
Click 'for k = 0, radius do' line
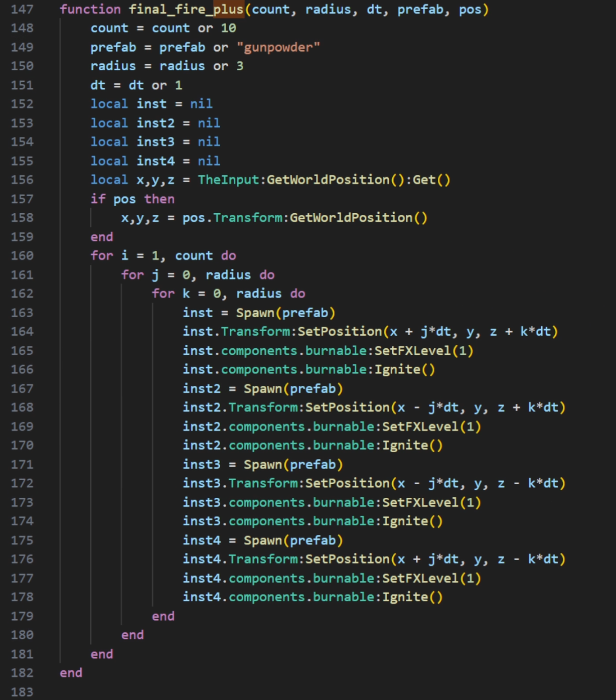[229, 294]
